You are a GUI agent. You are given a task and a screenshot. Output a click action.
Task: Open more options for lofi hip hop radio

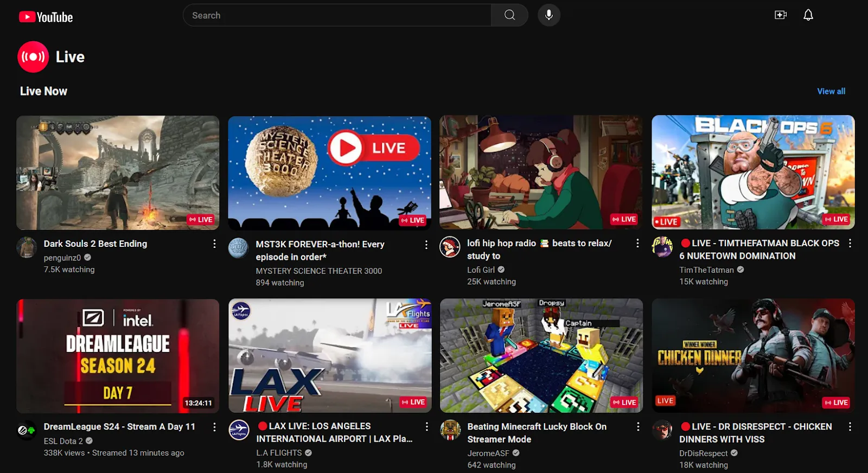point(637,244)
